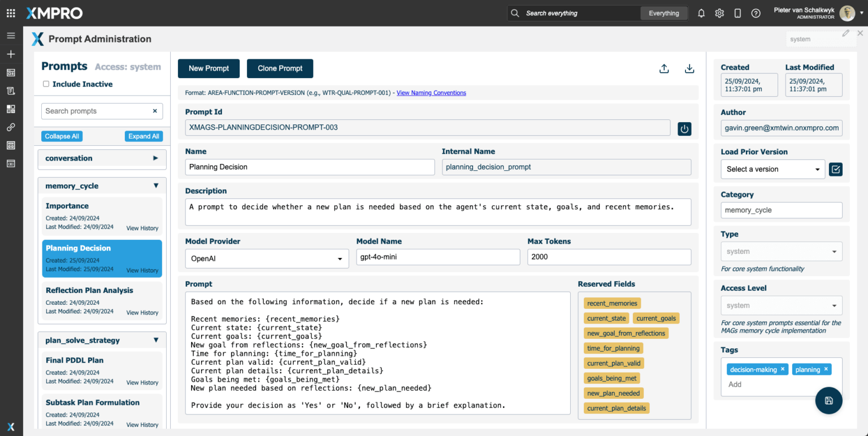
Task: Expand the conversation prompt group
Action: point(155,158)
